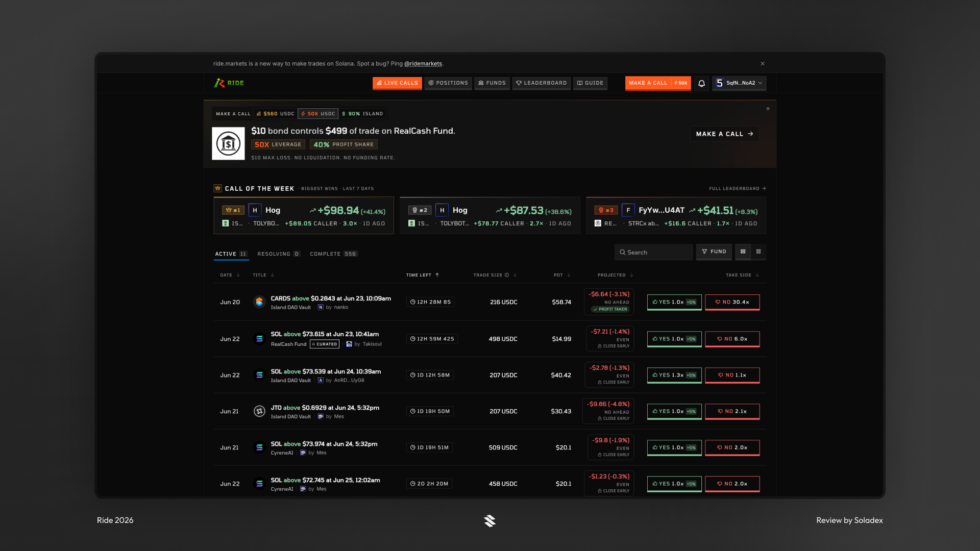
Task: Click the Curated badge on RealCash Fund
Action: (x=325, y=344)
